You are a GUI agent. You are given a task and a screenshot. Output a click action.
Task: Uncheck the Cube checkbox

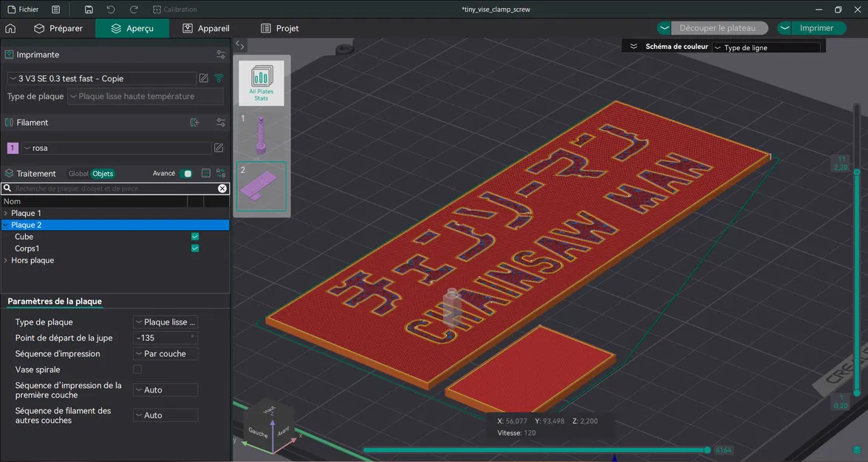[195, 237]
